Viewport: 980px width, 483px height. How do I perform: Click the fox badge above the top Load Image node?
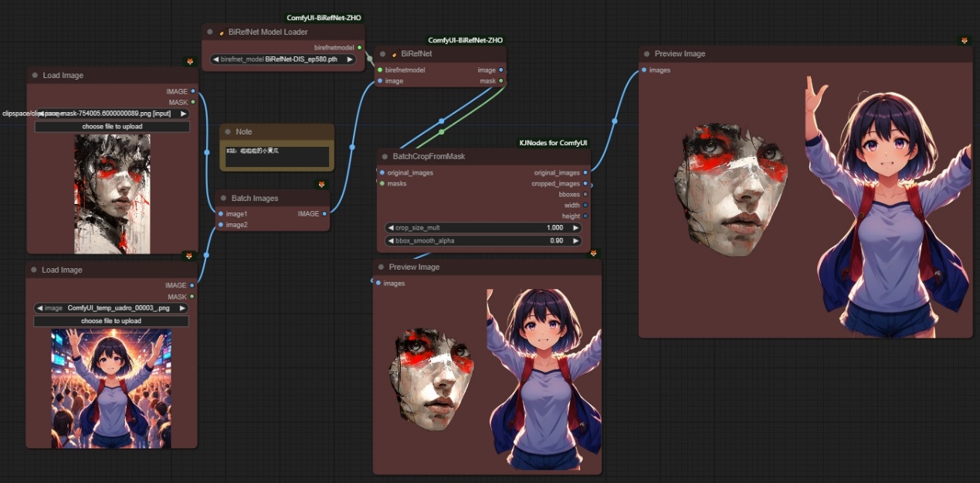[190, 61]
